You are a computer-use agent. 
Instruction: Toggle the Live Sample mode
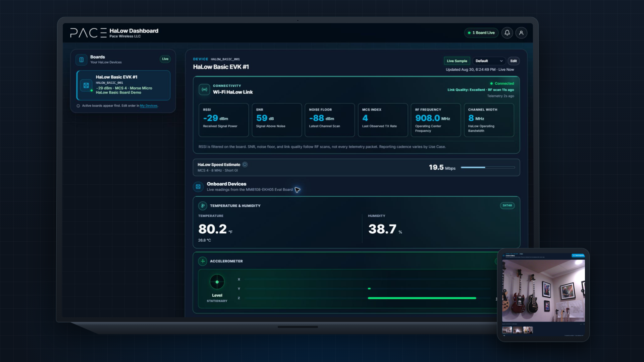(457, 61)
